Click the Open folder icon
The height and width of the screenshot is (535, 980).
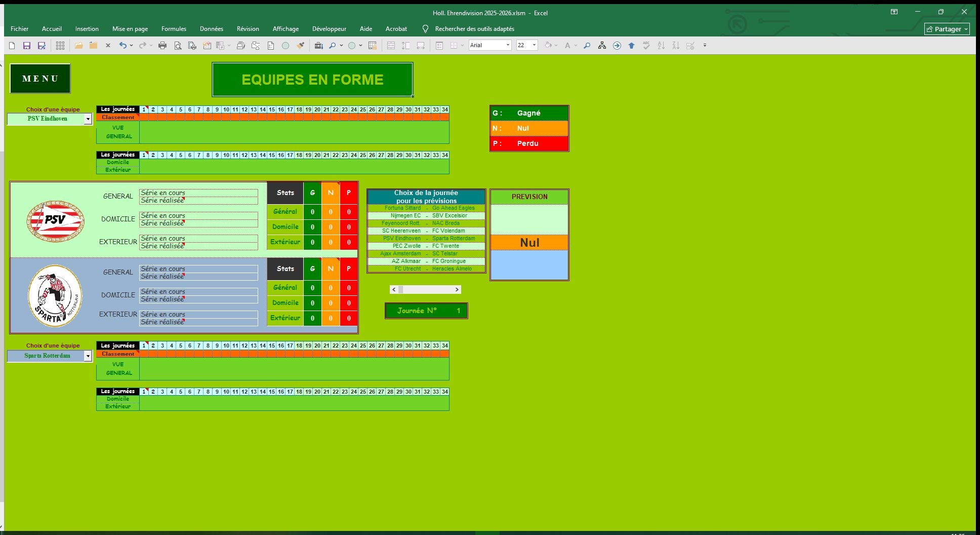click(78, 46)
